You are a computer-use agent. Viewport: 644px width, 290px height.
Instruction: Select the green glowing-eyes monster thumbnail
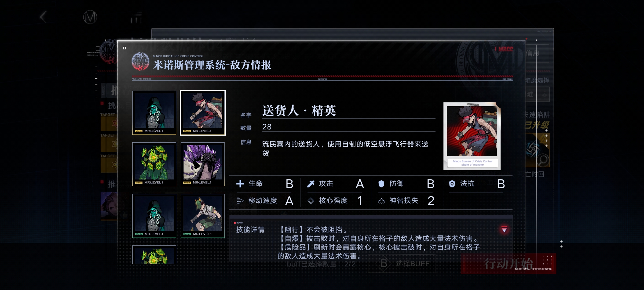point(154,164)
